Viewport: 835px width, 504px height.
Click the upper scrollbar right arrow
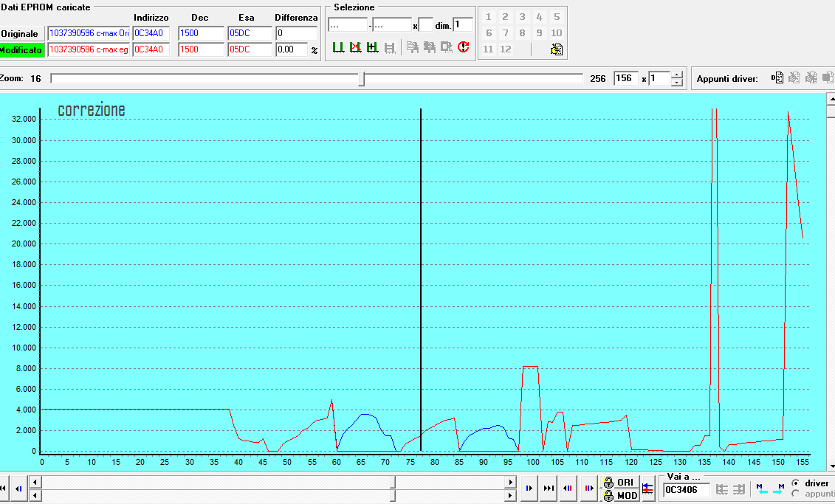[511, 482]
